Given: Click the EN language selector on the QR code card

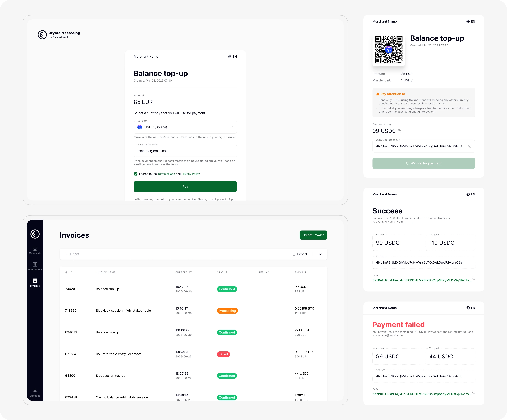Looking at the screenshot, I should click(471, 22).
